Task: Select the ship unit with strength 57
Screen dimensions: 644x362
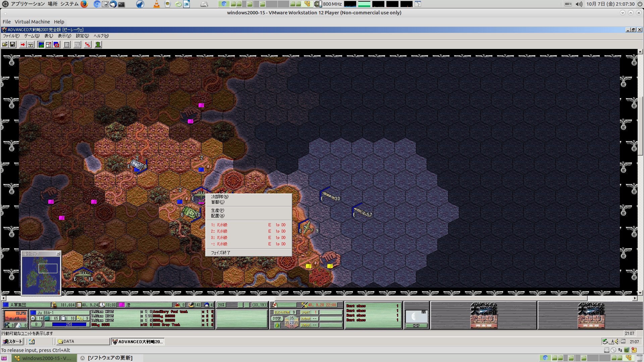Action: (x=363, y=212)
